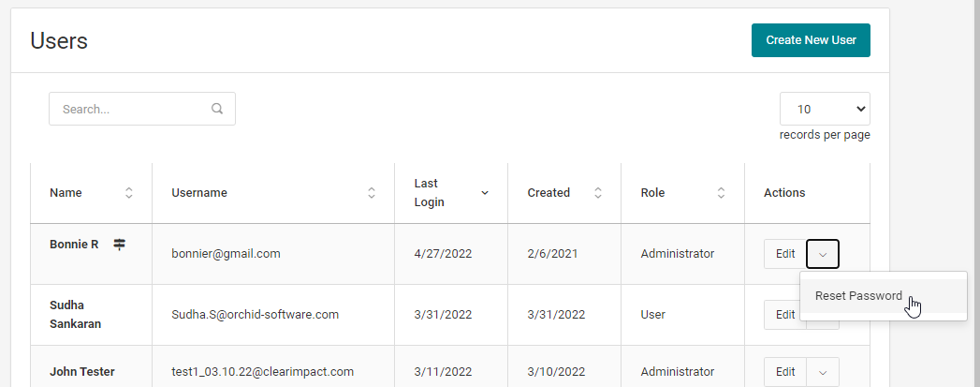This screenshot has height=387, width=980.
Task: Edit user Sudha Sankaran
Action: click(x=784, y=315)
